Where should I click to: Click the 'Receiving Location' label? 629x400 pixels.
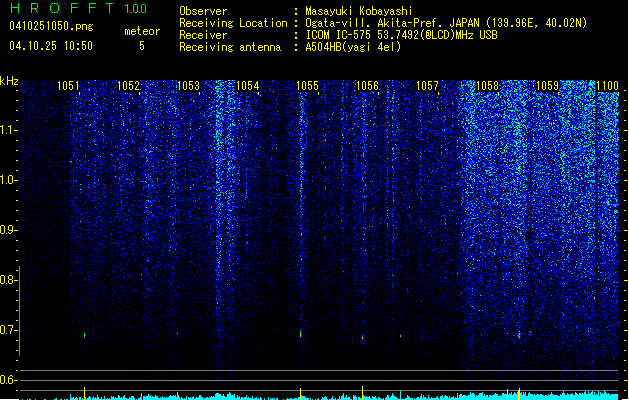tap(233, 23)
